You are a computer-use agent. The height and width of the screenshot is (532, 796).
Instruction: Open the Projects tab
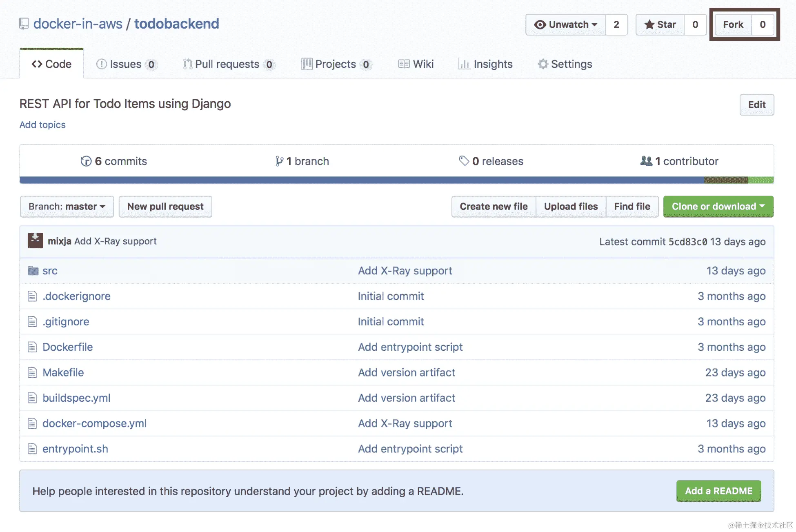pos(337,64)
